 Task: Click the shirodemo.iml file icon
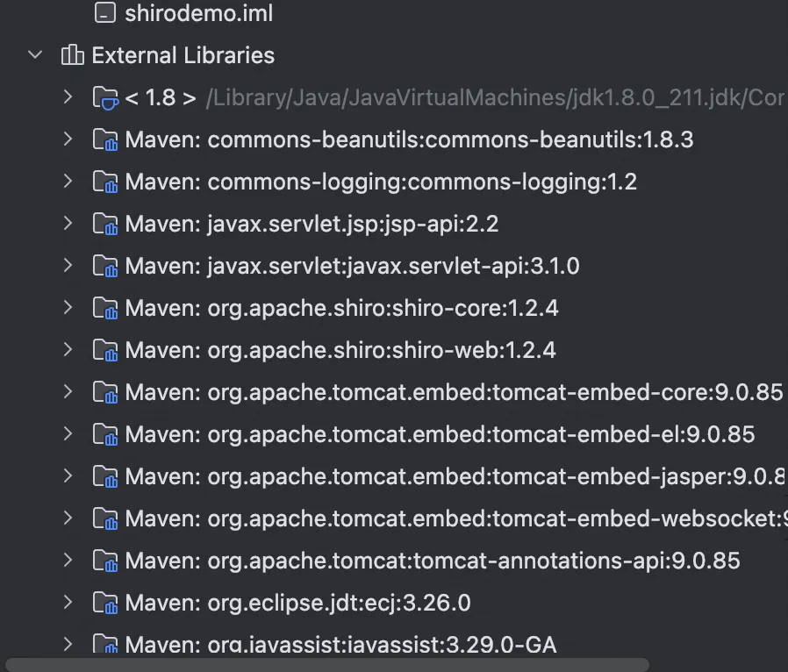pyautogui.click(x=104, y=13)
